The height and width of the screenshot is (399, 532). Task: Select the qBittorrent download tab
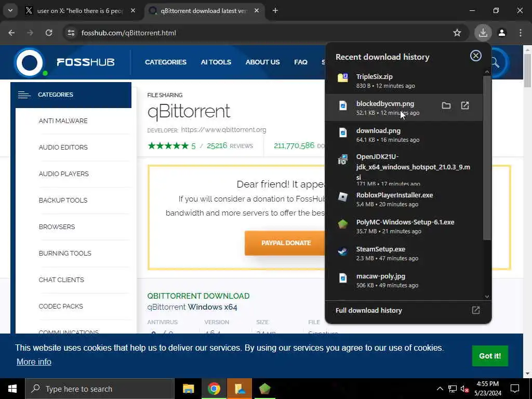pyautogui.click(x=204, y=11)
